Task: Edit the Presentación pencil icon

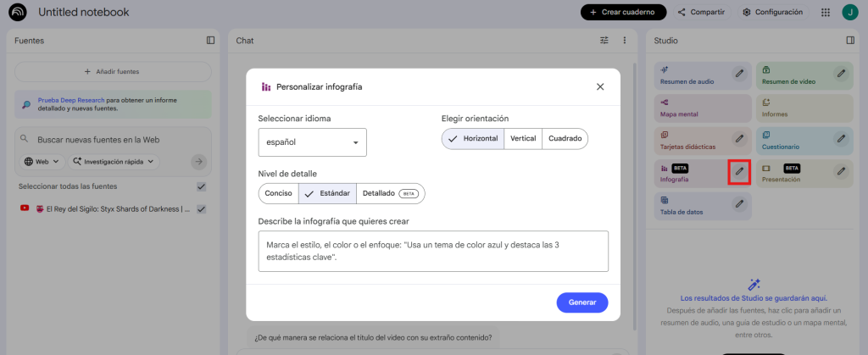Action: [x=842, y=171]
